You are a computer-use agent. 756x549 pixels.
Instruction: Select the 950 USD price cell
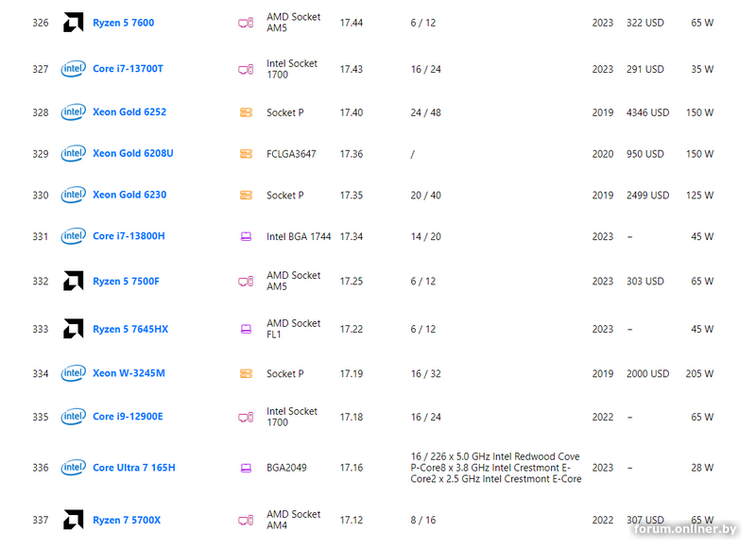[645, 154]
